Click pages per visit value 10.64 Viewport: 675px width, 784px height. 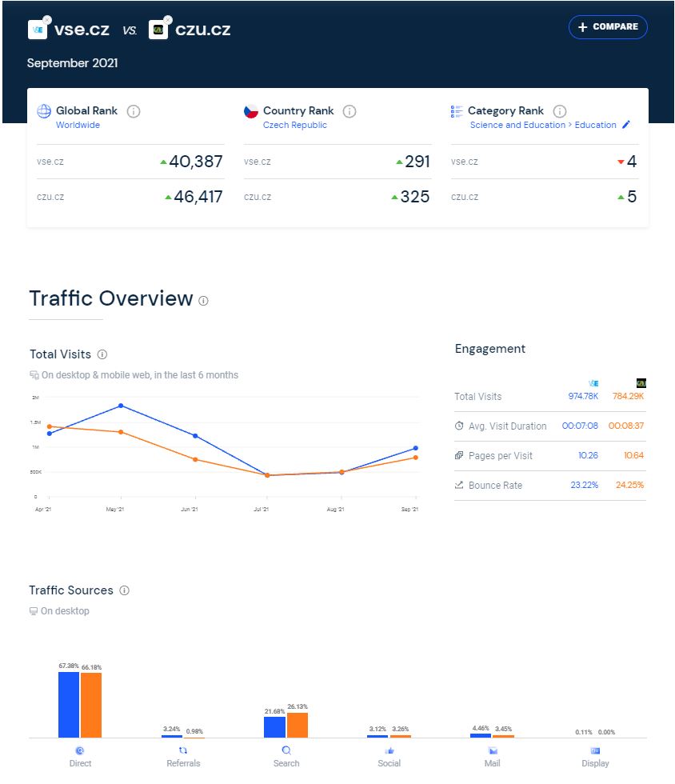(634, 455)
